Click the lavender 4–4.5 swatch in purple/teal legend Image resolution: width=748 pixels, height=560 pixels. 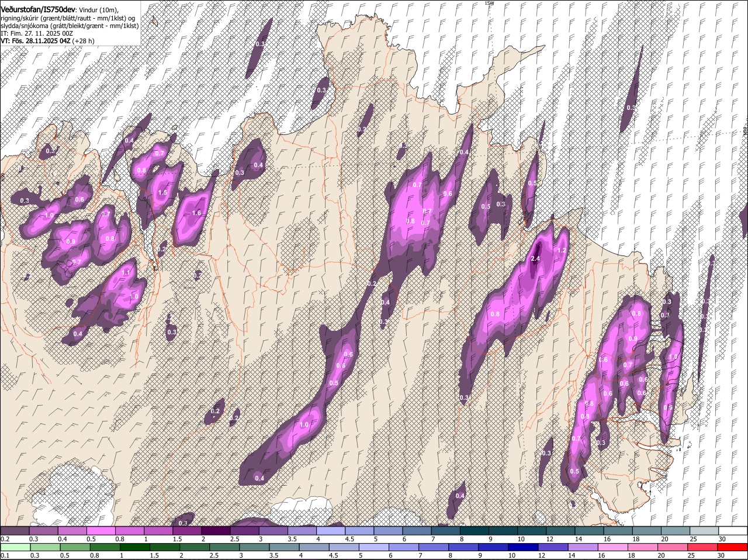pyautogui.click(x=332, y=531)
